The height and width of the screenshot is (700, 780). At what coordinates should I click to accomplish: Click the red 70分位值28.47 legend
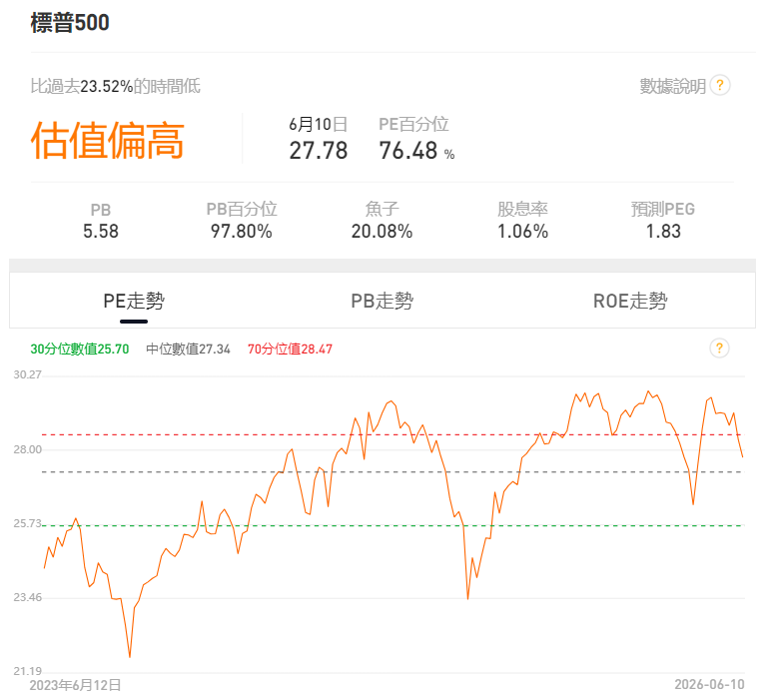[x=290, y=349]
